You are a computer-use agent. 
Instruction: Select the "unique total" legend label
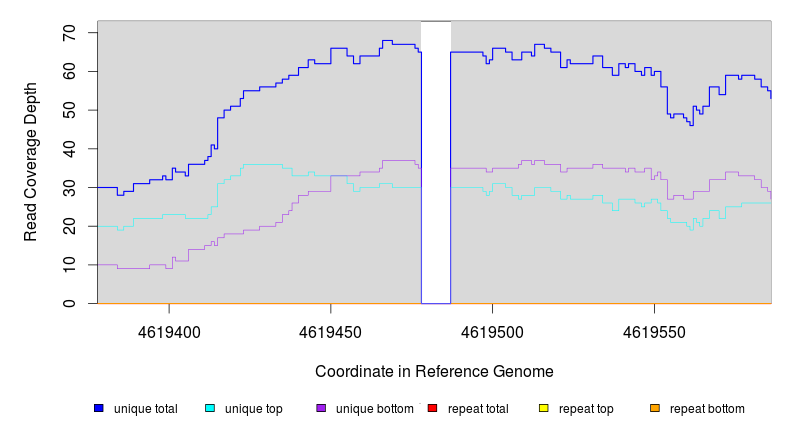click(146, 409)
